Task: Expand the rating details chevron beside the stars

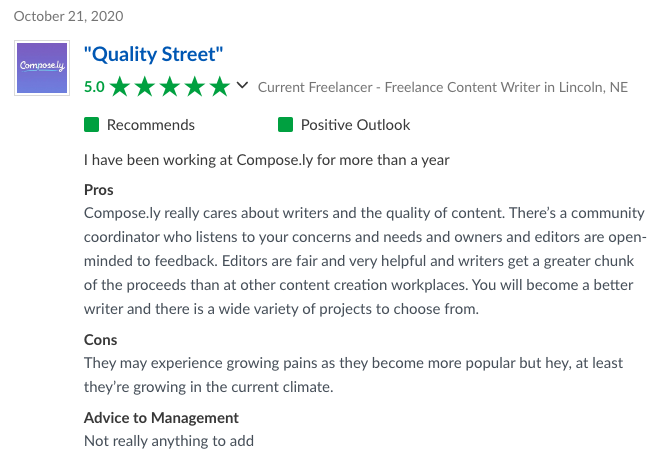Action: pyautogui.click(x=242, y=85)
